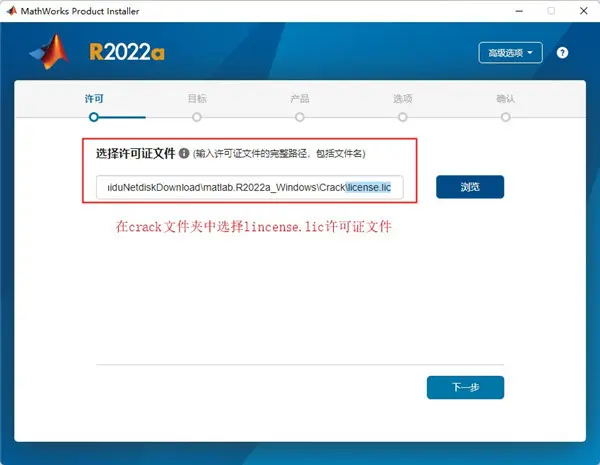This screenshot has height=465, width=600.
Task: Select the 确认 step tab
Action: (505, 99)
